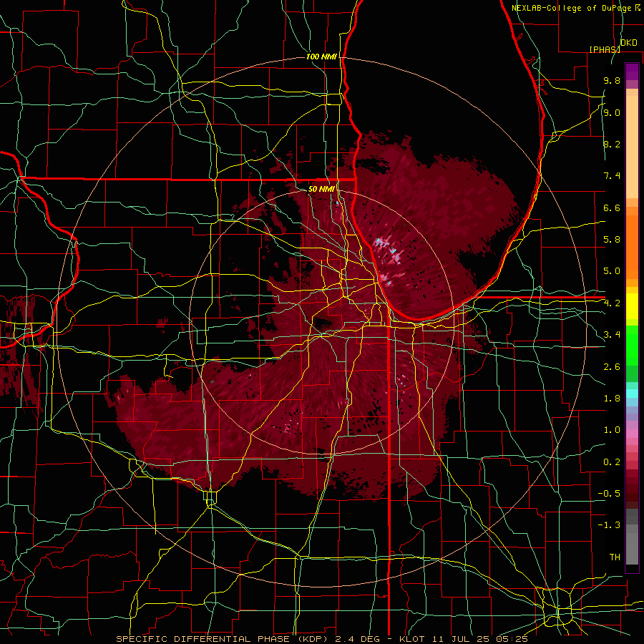
Task: Click the Specific Differential Phase (KDP) caption
Action: pyautogui.click(x=222, y=639)
